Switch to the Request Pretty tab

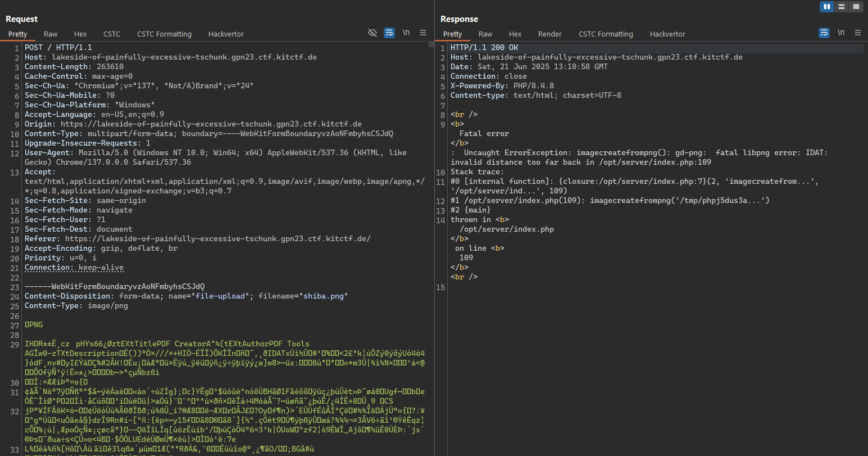tap(17, 34)
